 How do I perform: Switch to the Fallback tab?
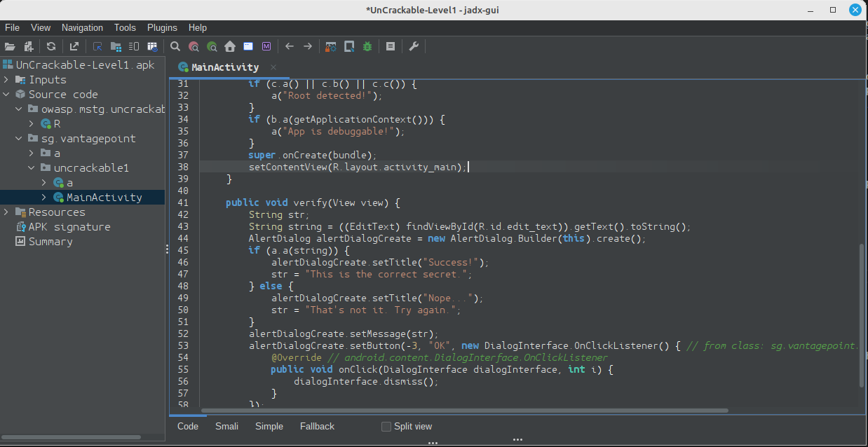pos(317,426)
